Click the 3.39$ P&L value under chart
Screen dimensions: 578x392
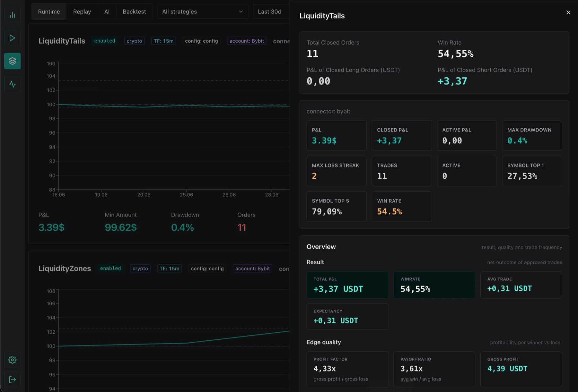(51, 227)
